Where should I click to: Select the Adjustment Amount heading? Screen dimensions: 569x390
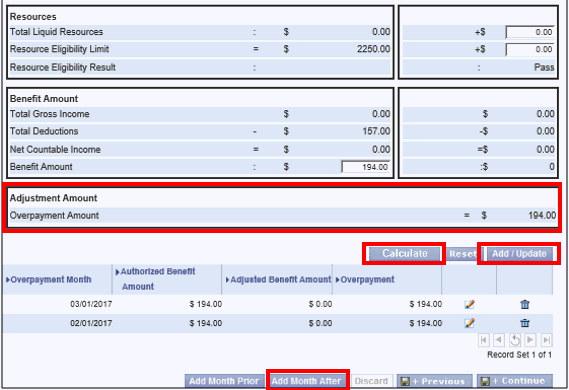pyautogui.click(x=53, y=198)
